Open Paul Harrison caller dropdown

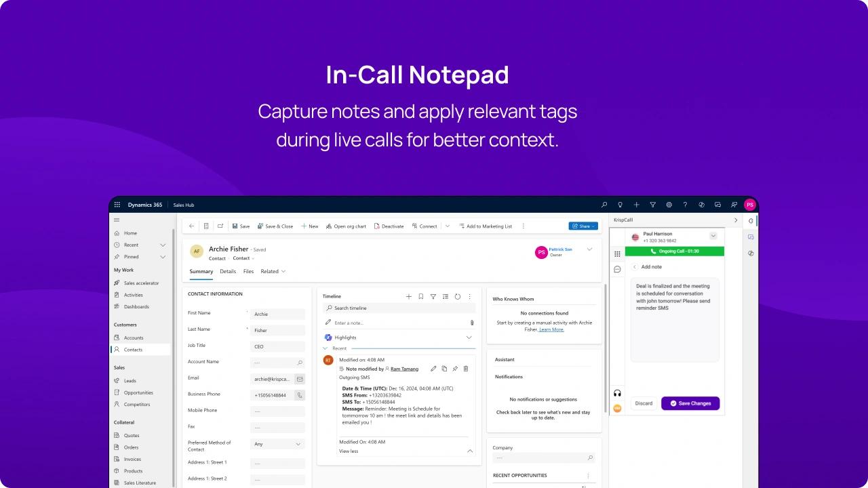pos(713,236)
